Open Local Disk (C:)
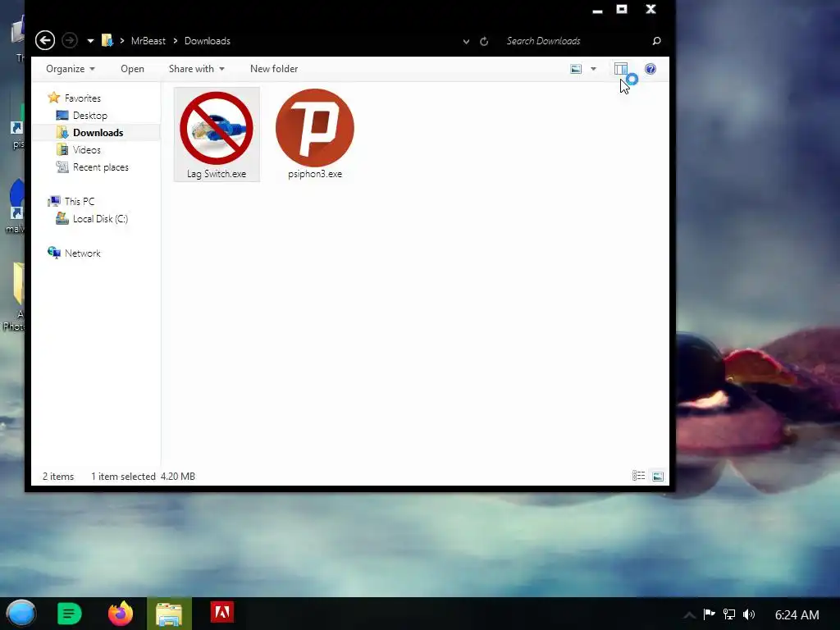The height and width of the screenshot is (630, 840). click(x=100, y=218)
